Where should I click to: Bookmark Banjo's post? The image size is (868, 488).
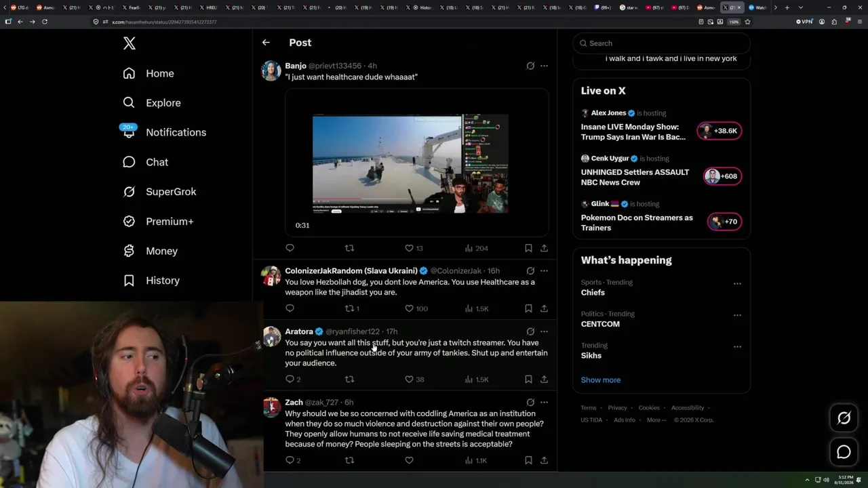click(x=528, y=248)
